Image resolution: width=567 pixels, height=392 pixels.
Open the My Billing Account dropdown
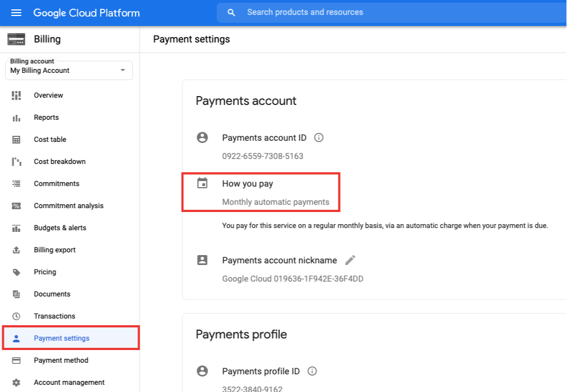point(69,70)
